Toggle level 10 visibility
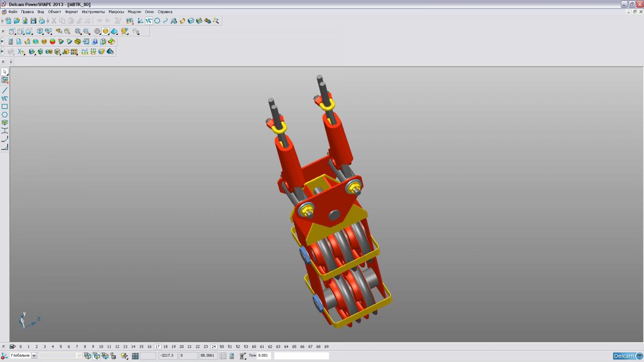 click(x=101, y=346)
